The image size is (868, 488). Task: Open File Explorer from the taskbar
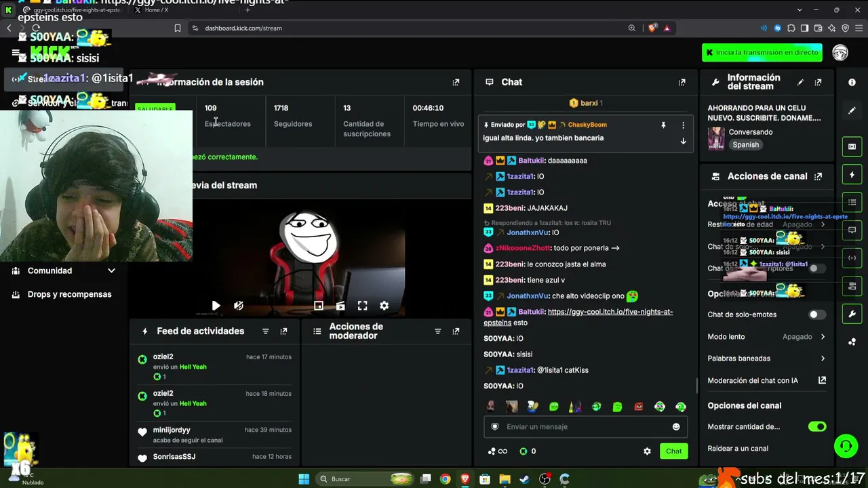[x=505, y=479]
